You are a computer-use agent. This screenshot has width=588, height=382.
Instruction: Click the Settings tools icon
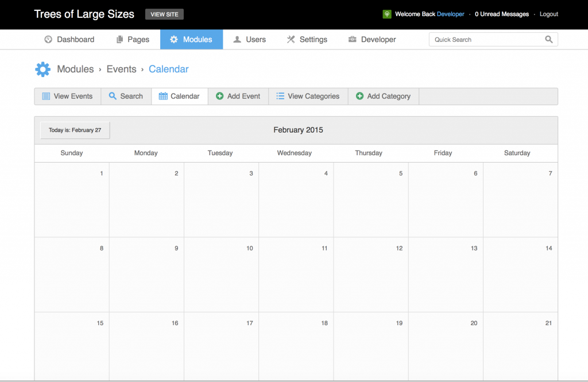coord(291,40)
